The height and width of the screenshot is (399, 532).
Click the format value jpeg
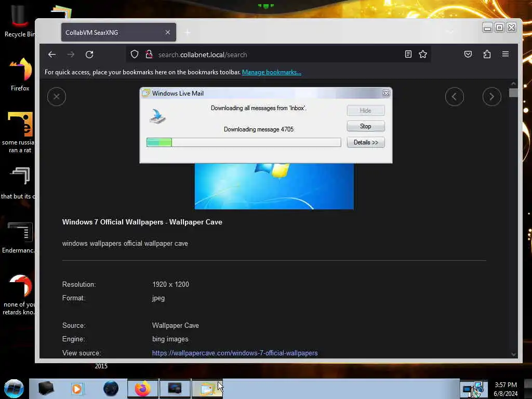(158, 298)
